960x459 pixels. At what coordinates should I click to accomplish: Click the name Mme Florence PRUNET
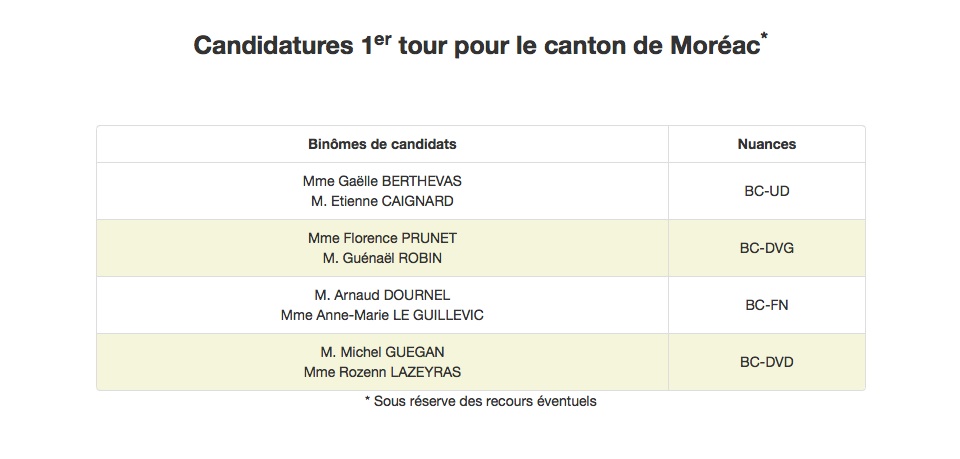pyautogui.click(x=382, y=238)
